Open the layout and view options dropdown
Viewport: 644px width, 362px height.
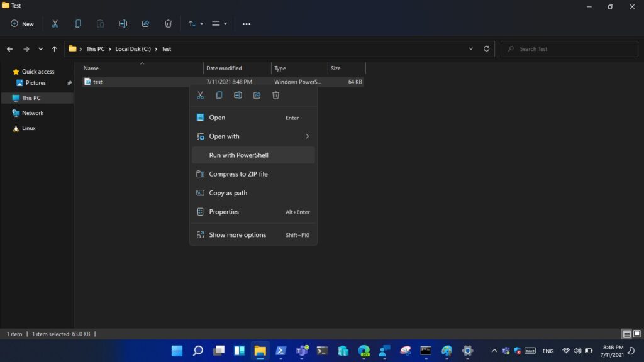pyautogui.click(x=219, y=24)
